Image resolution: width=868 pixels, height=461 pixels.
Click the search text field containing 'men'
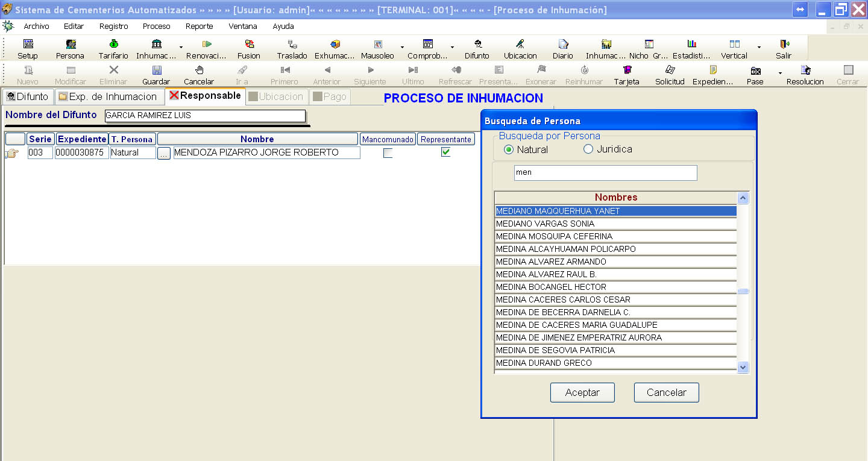[605, 173]
